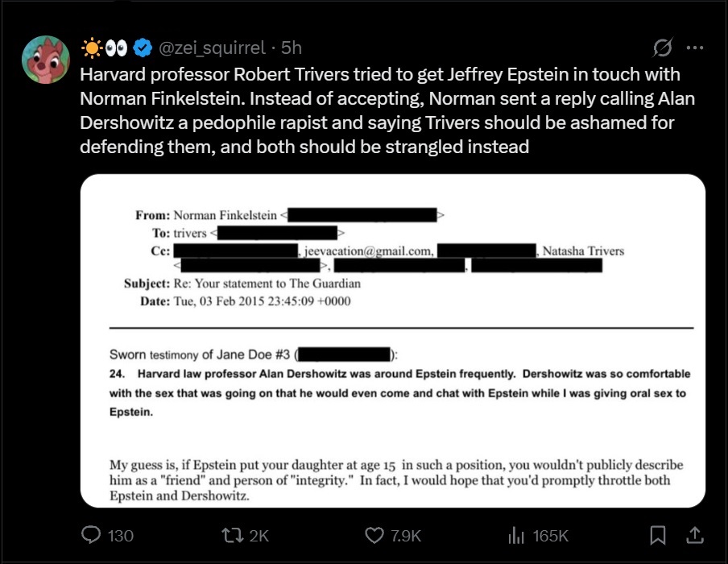
Task: Click the sun emoji in display name
Action: coord(93,48)
